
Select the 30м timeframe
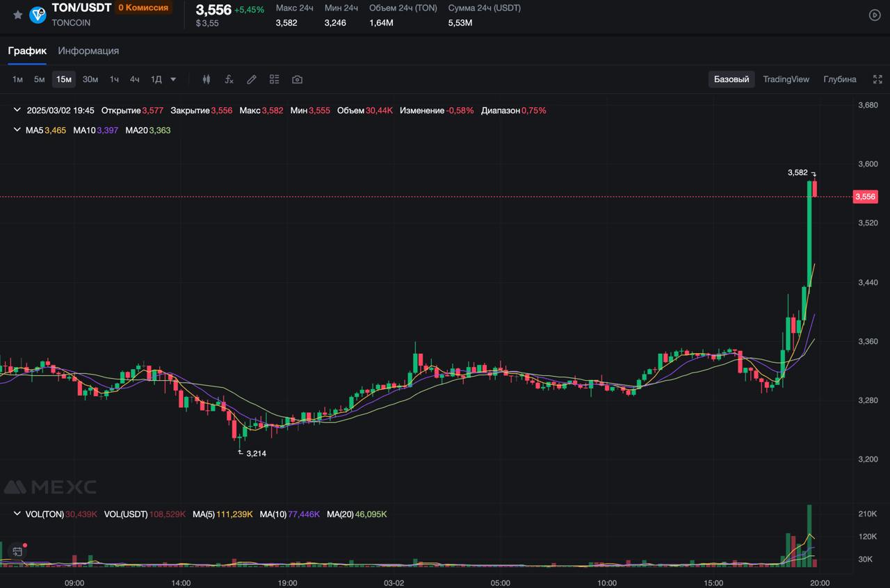[x=90, y=79]
